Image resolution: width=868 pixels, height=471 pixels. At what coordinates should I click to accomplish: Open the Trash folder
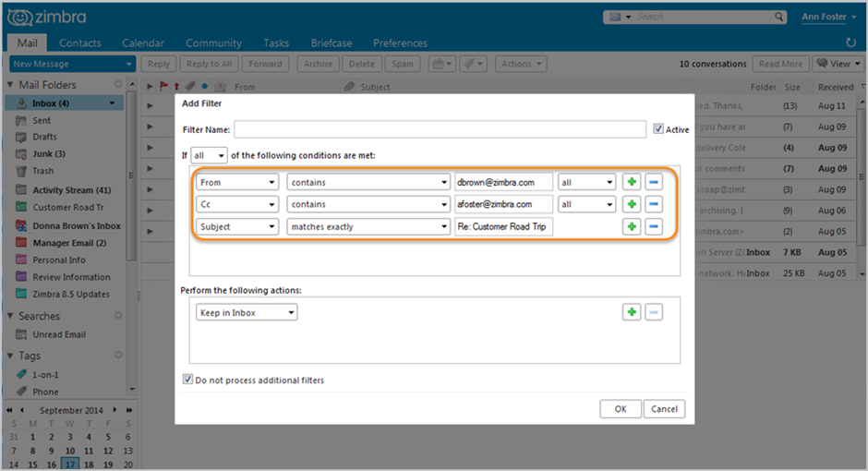(x=42, y=171)
